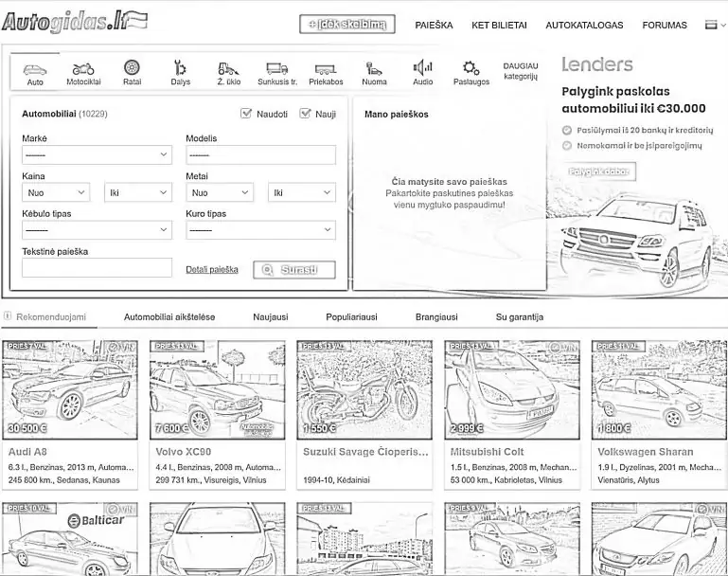Open the Ratai wheels category
The width and height of the screenshot is (728, 576).
(132, 68)
